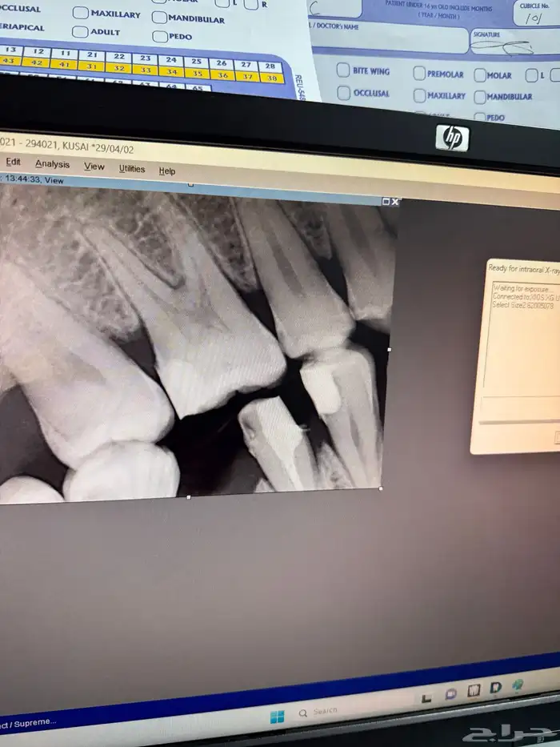Image resolution: width=560 pixels, height=747 pixels.
Task: Open the Help menu
Action: coord(167,171)
